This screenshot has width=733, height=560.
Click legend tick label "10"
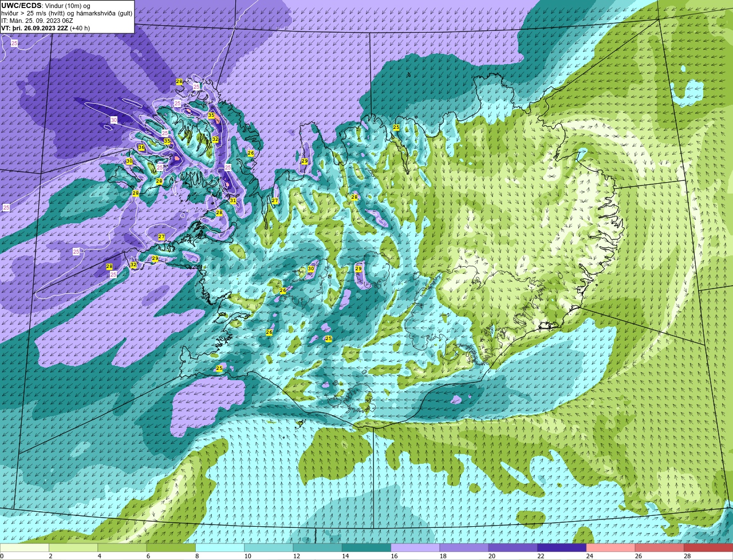(247, 556)
